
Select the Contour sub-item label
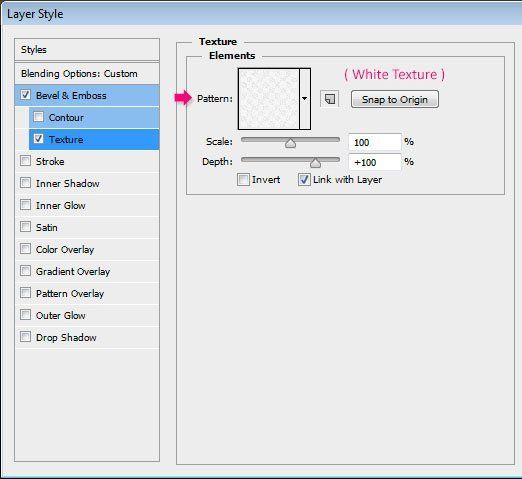[x=66, y=118]
